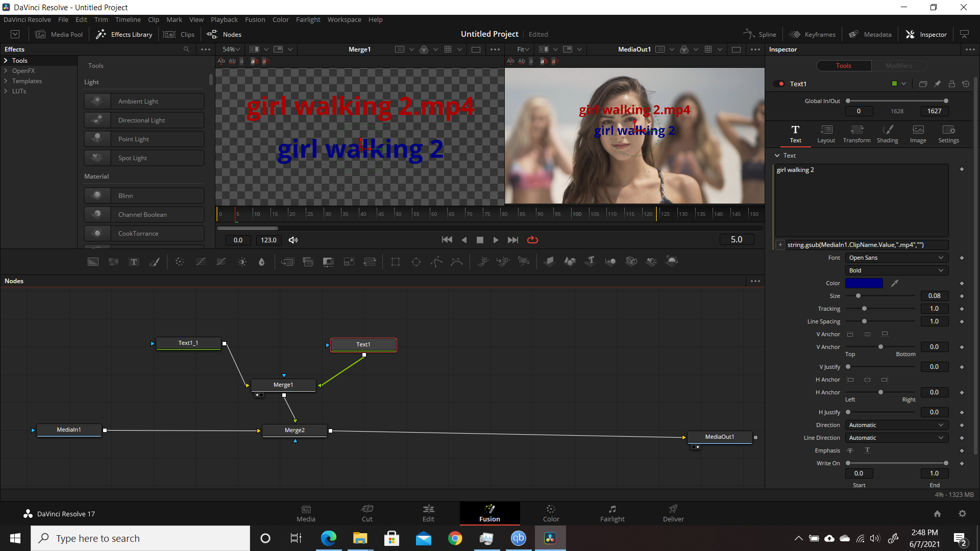The image size is (980, 551).
Task: Go to the Color page
Action: click(x=551, y=513)
